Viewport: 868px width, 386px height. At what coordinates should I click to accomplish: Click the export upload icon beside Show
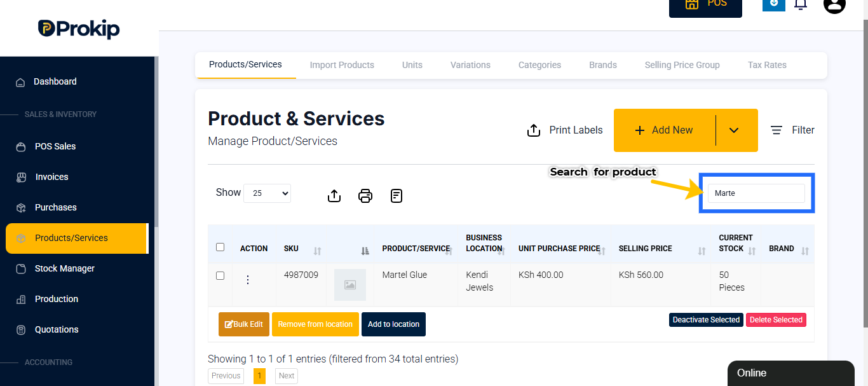pyautogui.click(x=334, y=196)
